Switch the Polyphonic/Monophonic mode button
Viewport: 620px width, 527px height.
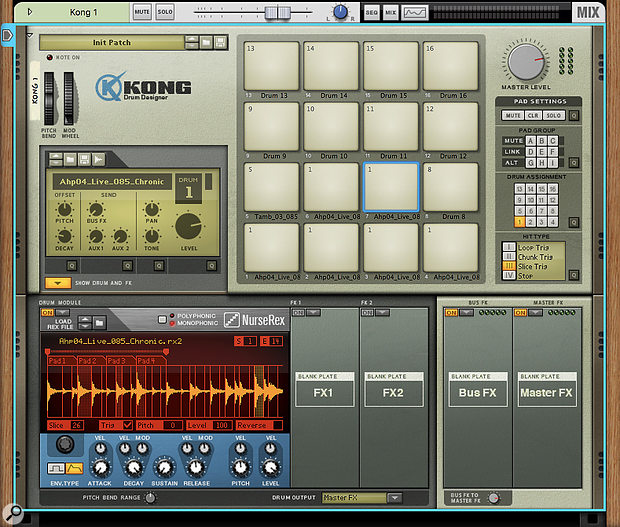tap(162, 319)
